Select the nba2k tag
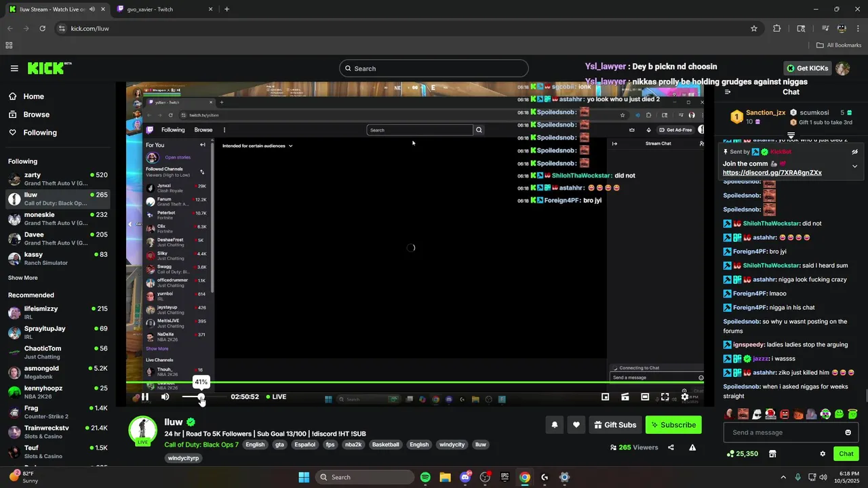The height and width of the screenshot is (488, 868). click(353, 445)
